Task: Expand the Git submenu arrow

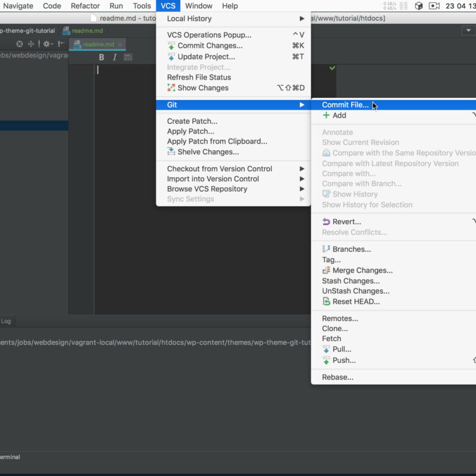Action: [x=302, y=105]
